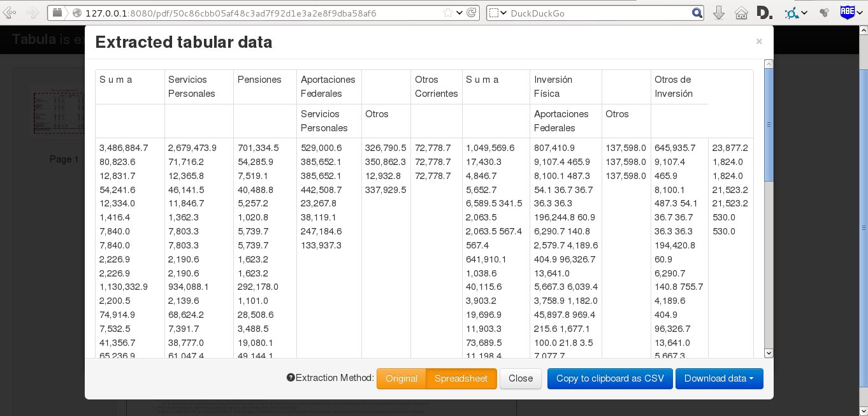Expand the Download data dropdown
Image resolution: width=868 pixels, height=416 pixels.
pyautogui.click(x=719, y=378)
